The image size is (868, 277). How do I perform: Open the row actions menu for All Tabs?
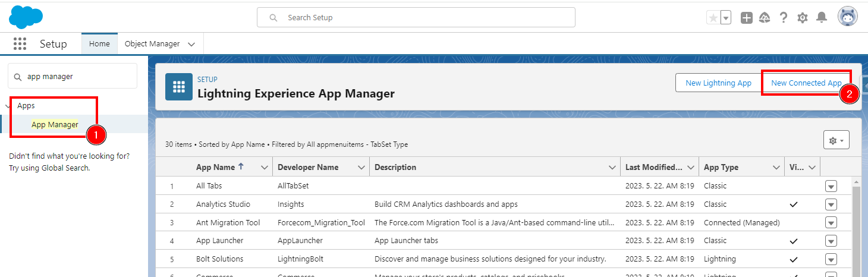click(831, 186)
